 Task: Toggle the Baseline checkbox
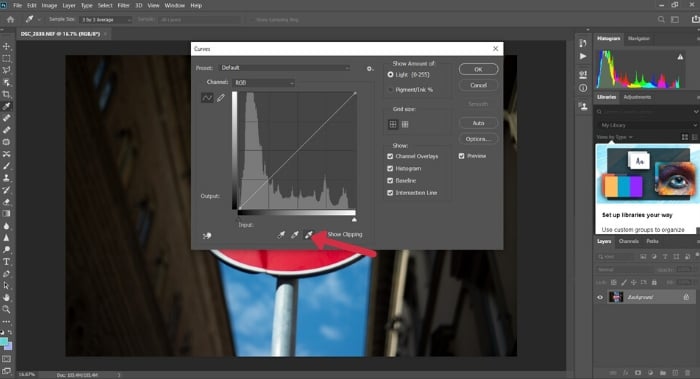390,180
